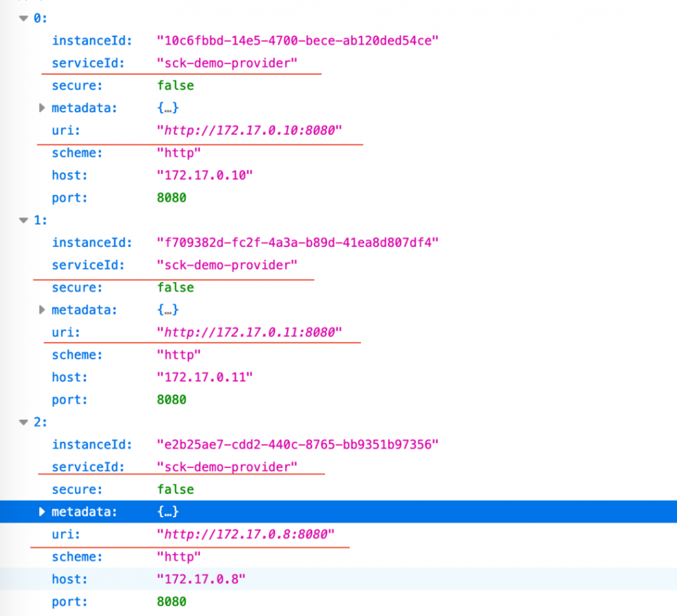Select the instanceId starting with e2b25ae7

pyautogui.click(x=298, y=444)
